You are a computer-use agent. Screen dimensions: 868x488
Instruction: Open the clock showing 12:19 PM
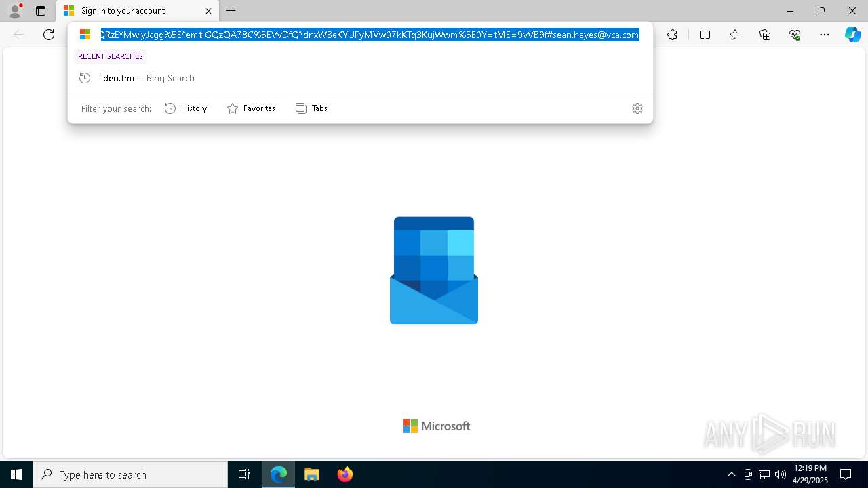(810, 474)
